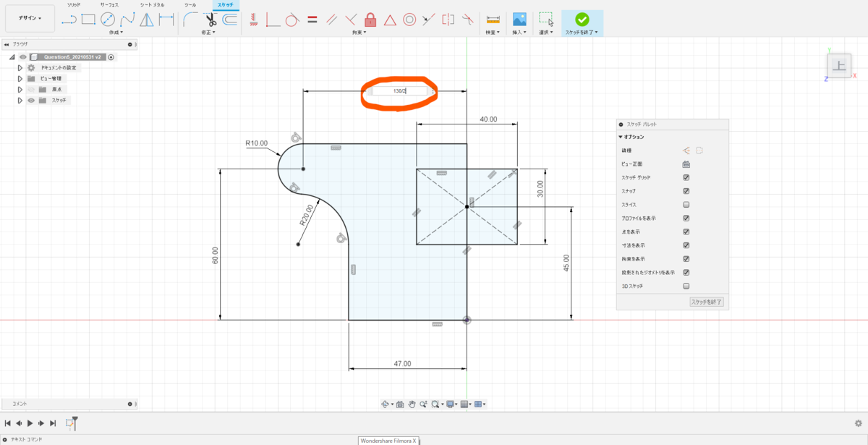This screenshot has height=445, width=868.
Task: Apply Horizontal/Vertical constraint
Action: pyautogui.click(x=254, y=19)
